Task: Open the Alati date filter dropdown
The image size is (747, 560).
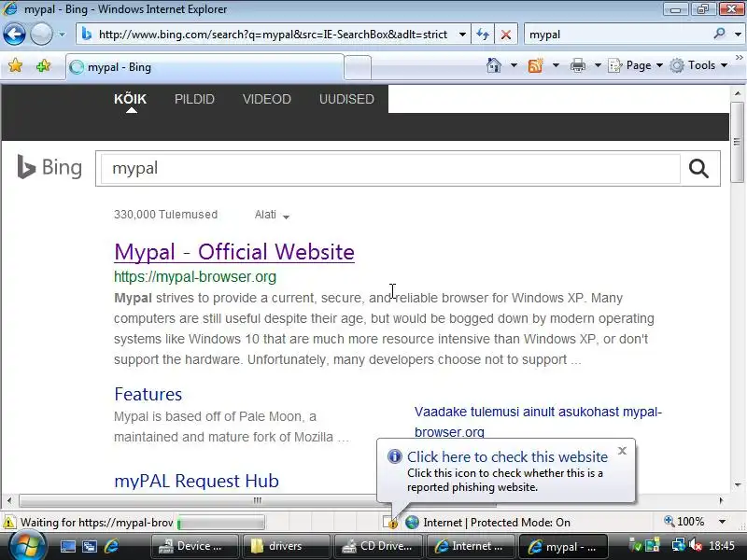Action: pos(272,215)
